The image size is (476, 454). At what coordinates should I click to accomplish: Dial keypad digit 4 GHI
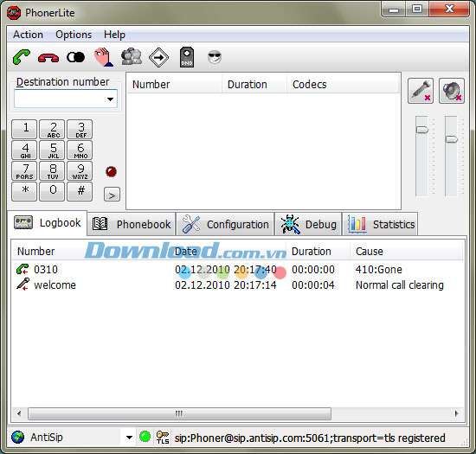point(24,150)
